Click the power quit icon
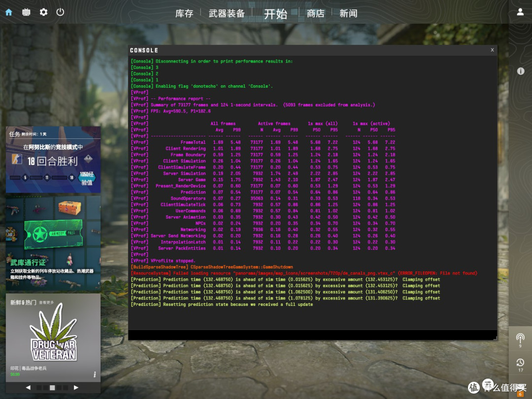The height and width of the screenshot is (399, 532). (x=61, y=12)
